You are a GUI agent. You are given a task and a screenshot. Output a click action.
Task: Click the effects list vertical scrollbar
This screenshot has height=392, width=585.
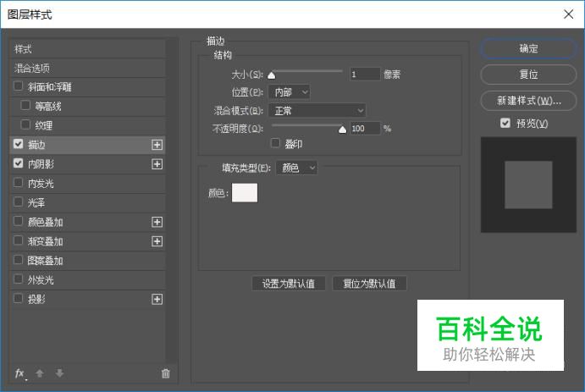coord(172,202)
